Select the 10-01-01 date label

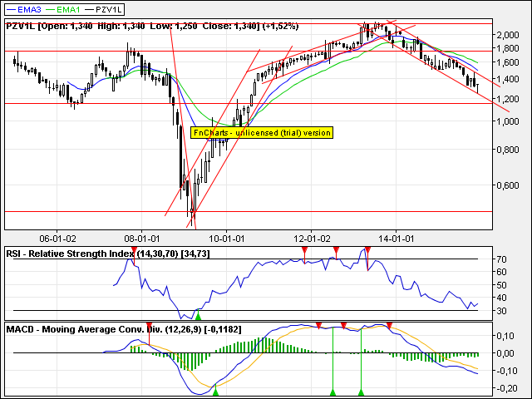click(227, 239)
